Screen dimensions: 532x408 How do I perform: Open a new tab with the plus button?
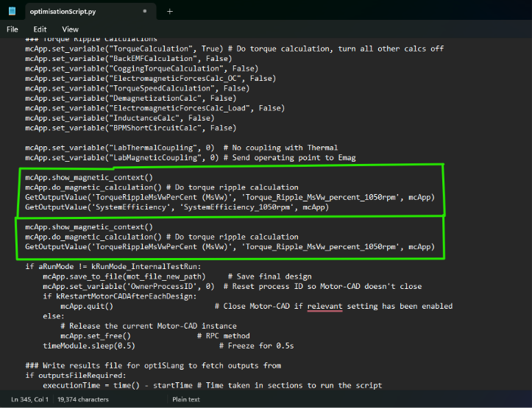pos(169,11)
